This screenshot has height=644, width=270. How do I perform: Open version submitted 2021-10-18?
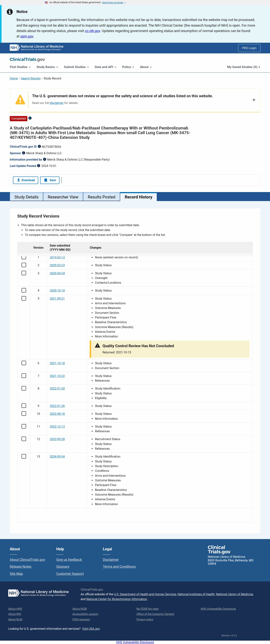57,363
